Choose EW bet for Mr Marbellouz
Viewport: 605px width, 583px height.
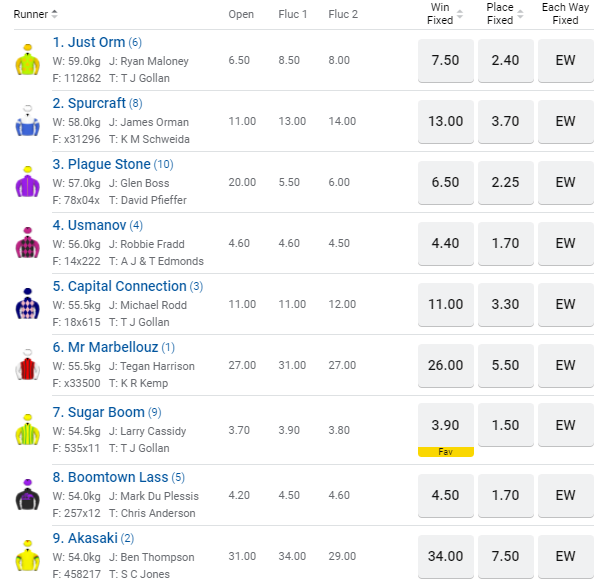pyautogui.click(x=565, y=365)
